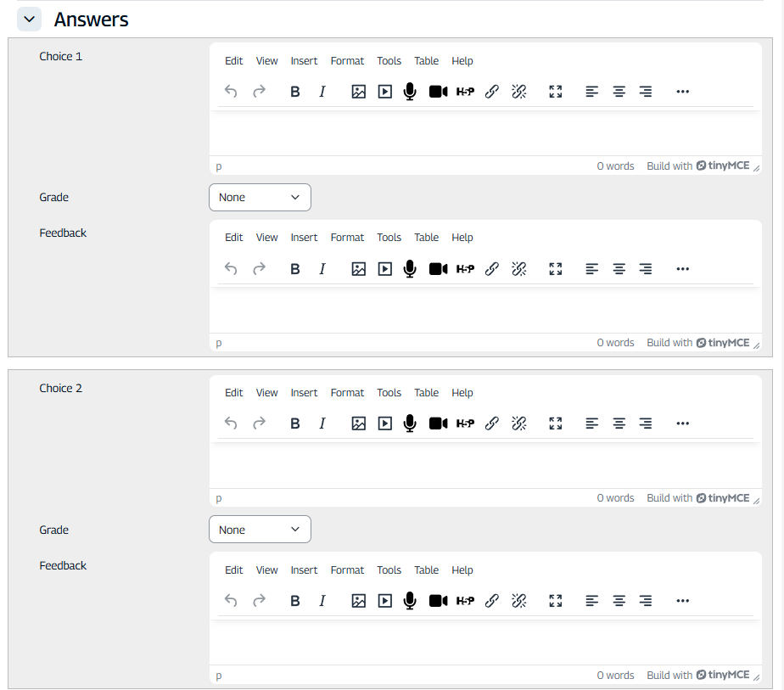Click inside the Choice 1 text area
Image resolution: width=784 pixels, height=690 pixels.
(x=484, y=132)
